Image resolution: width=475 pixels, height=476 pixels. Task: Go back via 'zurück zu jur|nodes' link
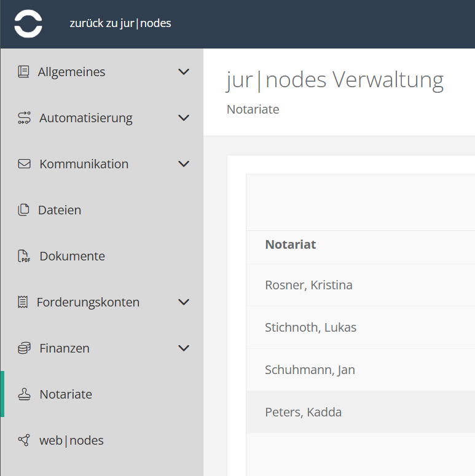(120, 23)
